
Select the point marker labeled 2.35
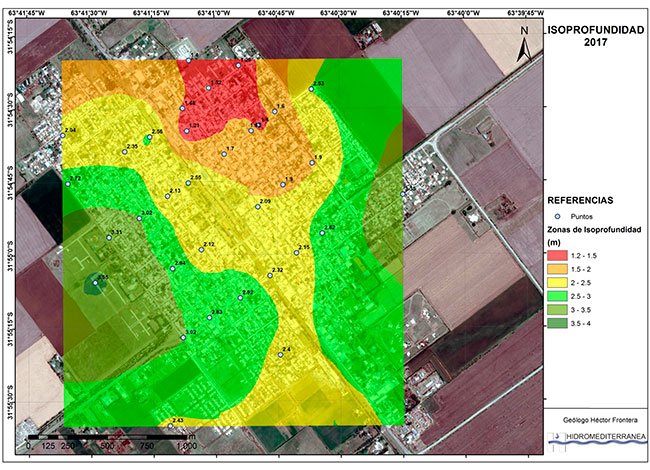coord(124,152)
